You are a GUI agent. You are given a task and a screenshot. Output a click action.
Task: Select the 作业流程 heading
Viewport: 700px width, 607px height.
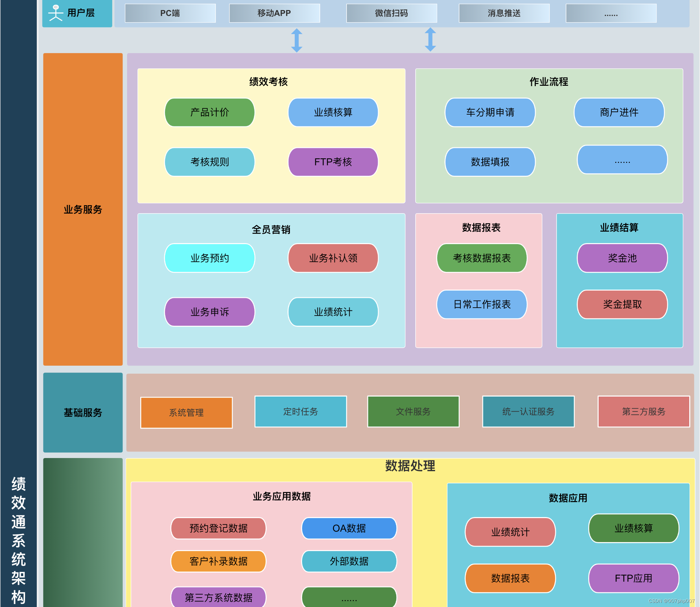pos(549,82)
